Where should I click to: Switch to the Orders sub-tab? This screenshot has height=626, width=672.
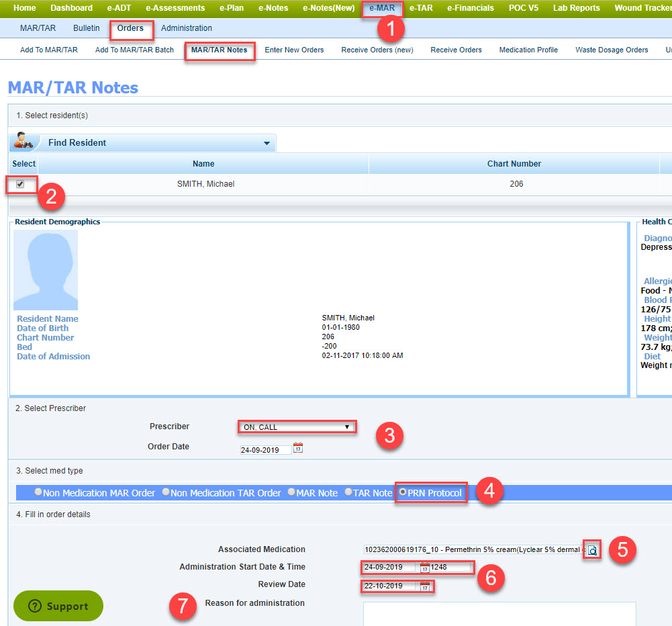point(130,28)
